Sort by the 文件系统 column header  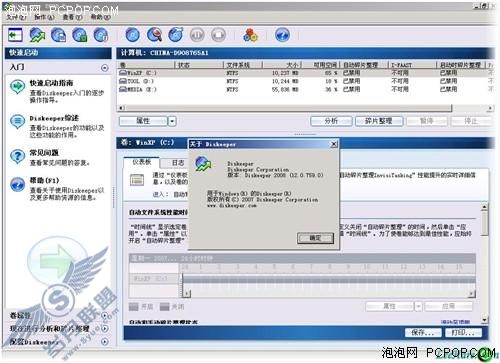coord(243,65)
